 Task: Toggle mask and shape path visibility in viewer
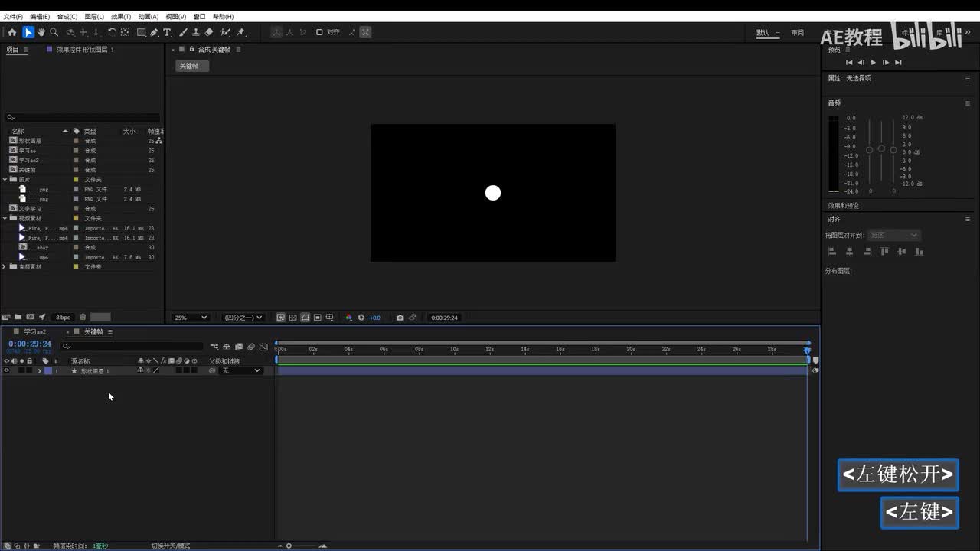point(305,318)
